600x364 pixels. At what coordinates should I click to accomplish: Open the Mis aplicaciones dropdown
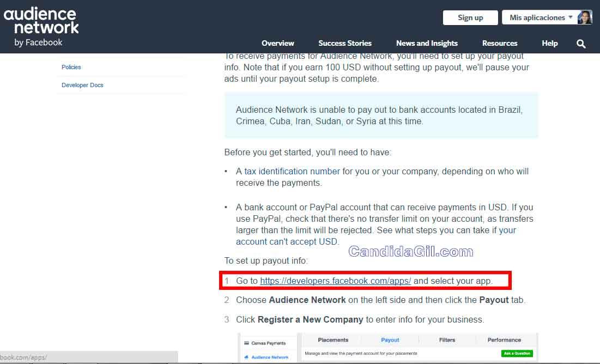click(x=540, y=17)
